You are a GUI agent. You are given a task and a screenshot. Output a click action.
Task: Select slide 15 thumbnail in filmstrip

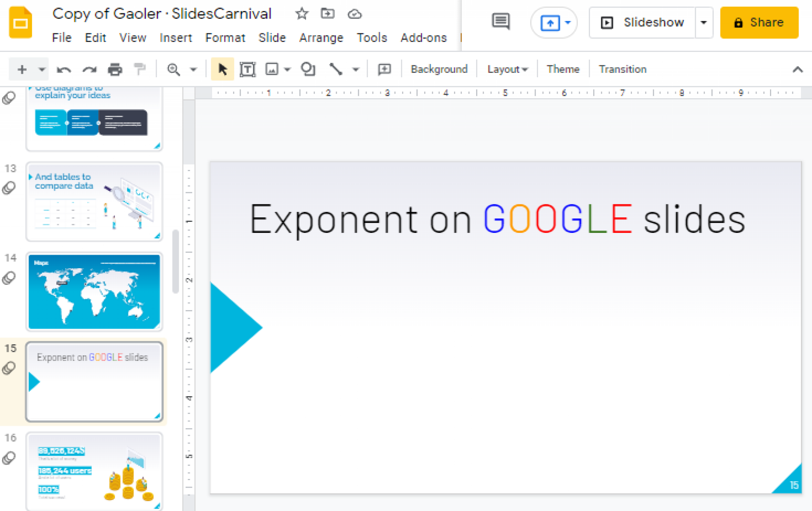point(94,382)
